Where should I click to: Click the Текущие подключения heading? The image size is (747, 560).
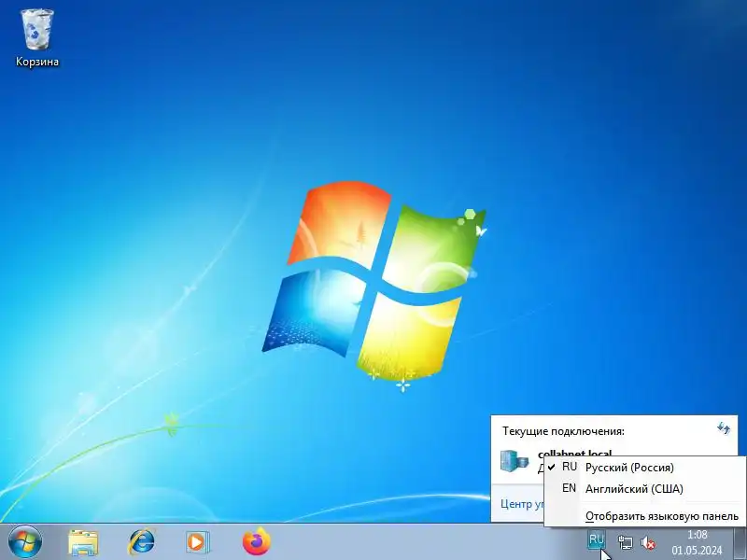(563, 431)
